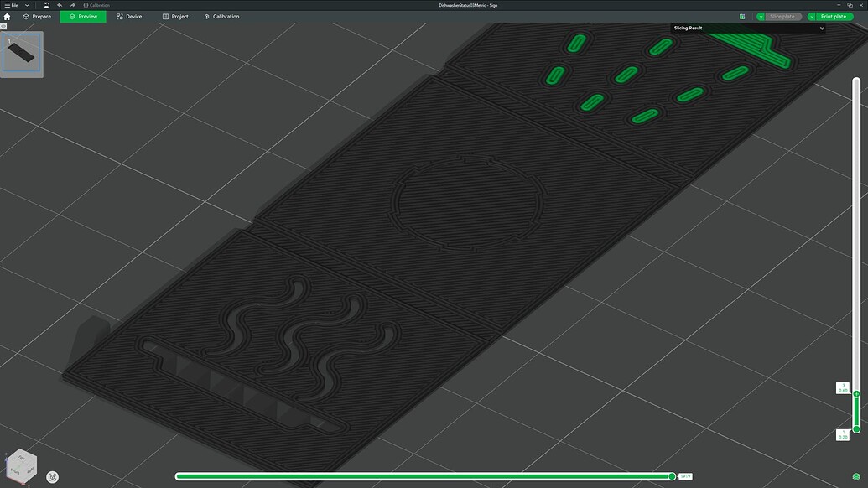Click the Undo arrow icon
This screenshot has width=868, height=488.
coord(60,5)
